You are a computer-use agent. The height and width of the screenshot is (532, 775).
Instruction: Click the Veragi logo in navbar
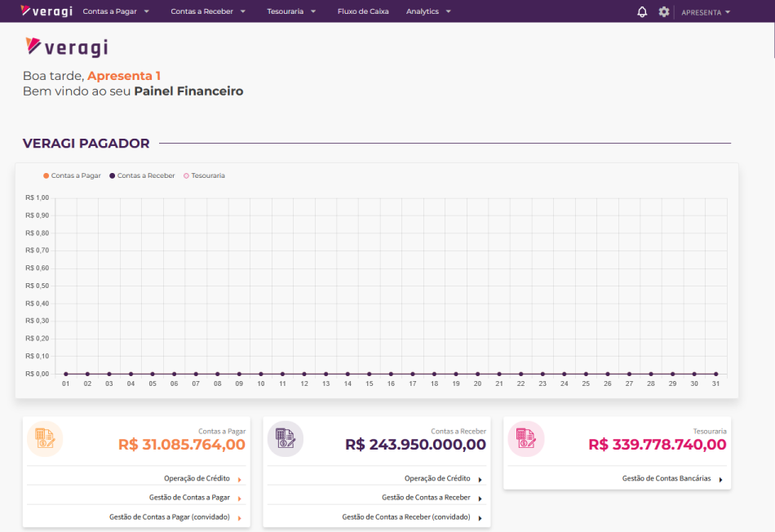[x=46, y=11]
